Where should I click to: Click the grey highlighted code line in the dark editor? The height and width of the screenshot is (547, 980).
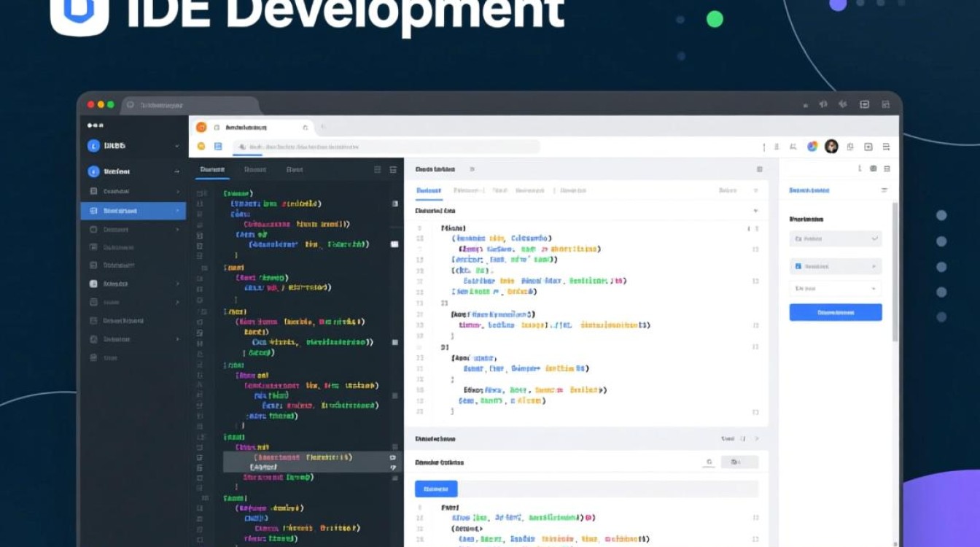coord(312,462)
